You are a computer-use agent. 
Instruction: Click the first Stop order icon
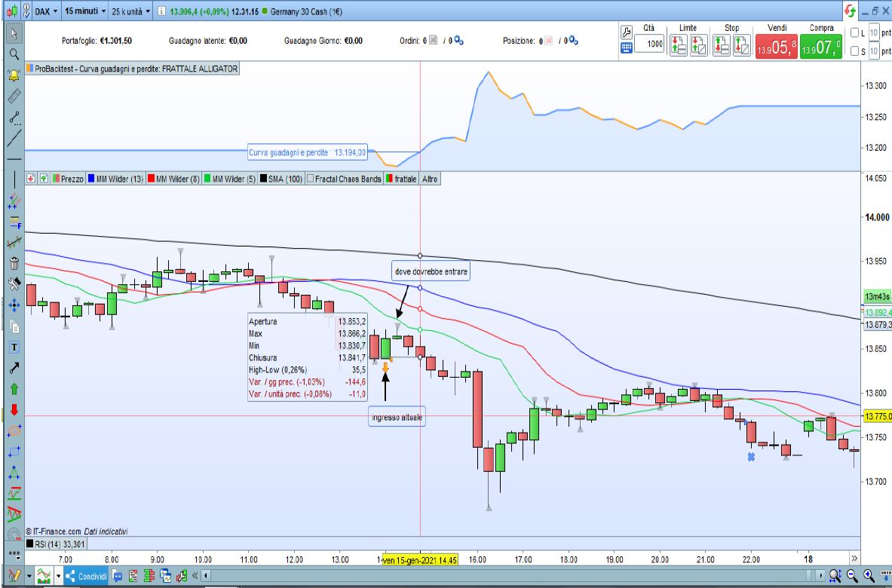pos(721,45)
